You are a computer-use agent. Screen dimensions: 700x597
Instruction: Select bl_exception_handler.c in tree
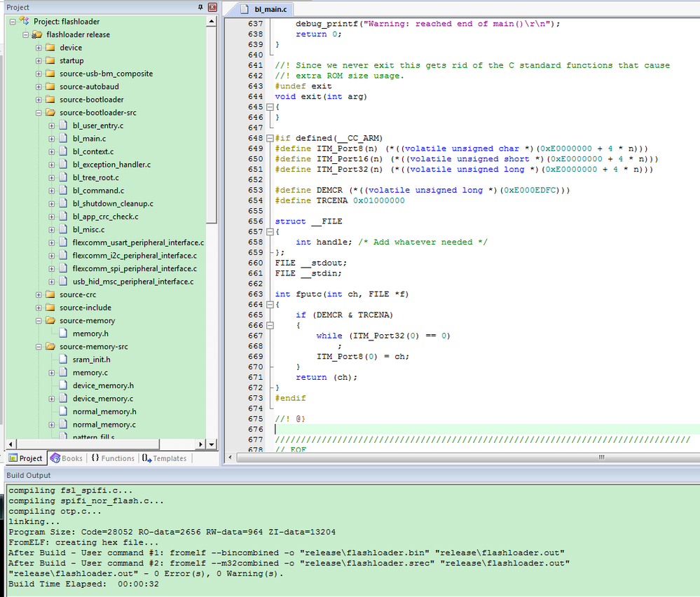point(111,165)
